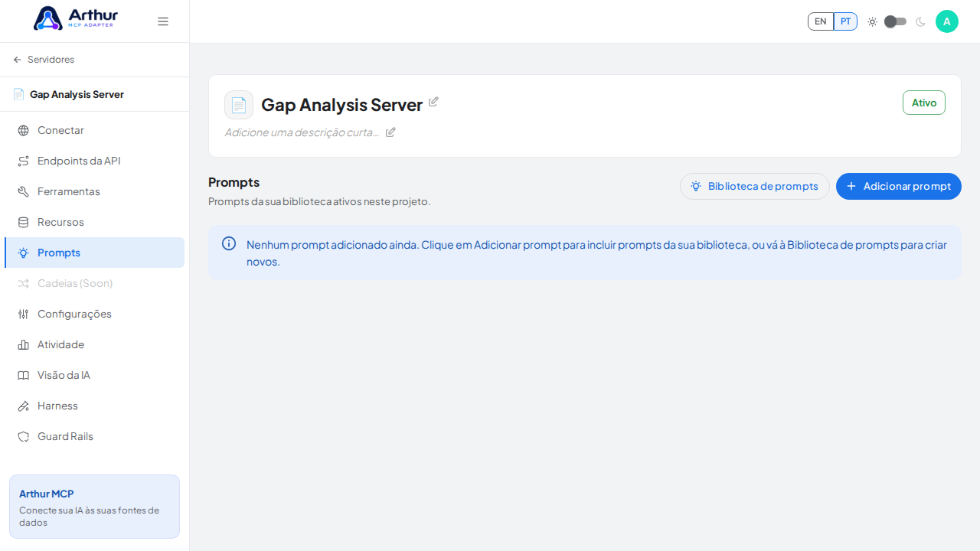Click the Arthur MCP Adapter logo

[x=76, y=18]
